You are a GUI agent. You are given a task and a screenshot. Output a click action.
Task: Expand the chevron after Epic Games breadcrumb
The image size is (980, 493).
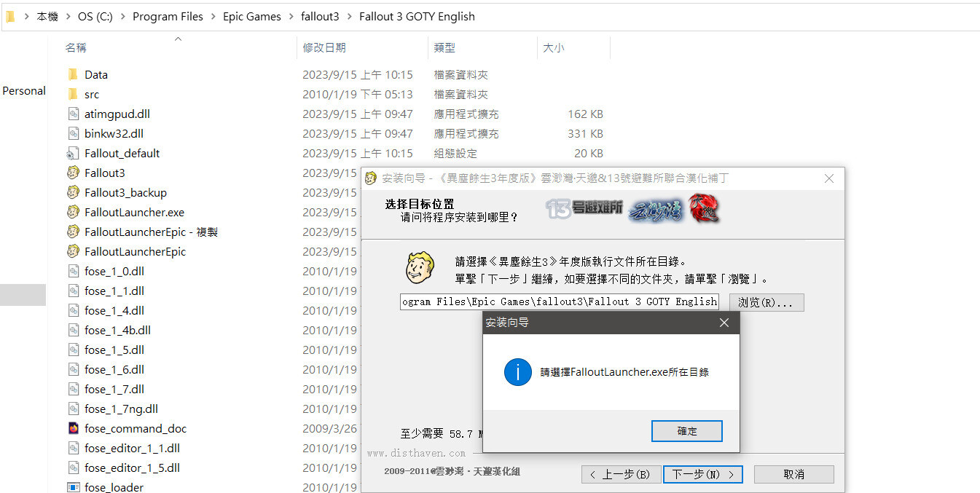coord(291,16)
